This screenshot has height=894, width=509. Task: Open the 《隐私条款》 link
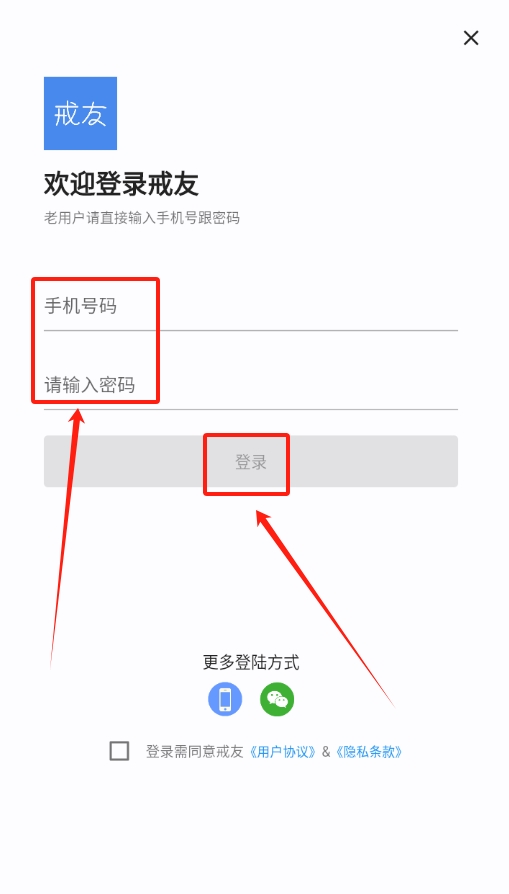tap(369, 751)
